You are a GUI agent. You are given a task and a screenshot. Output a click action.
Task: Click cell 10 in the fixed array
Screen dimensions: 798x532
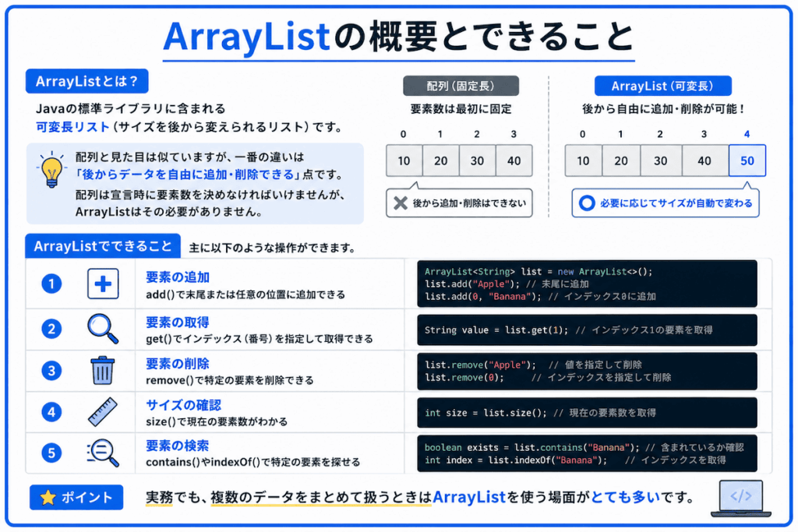coord(404,160)
